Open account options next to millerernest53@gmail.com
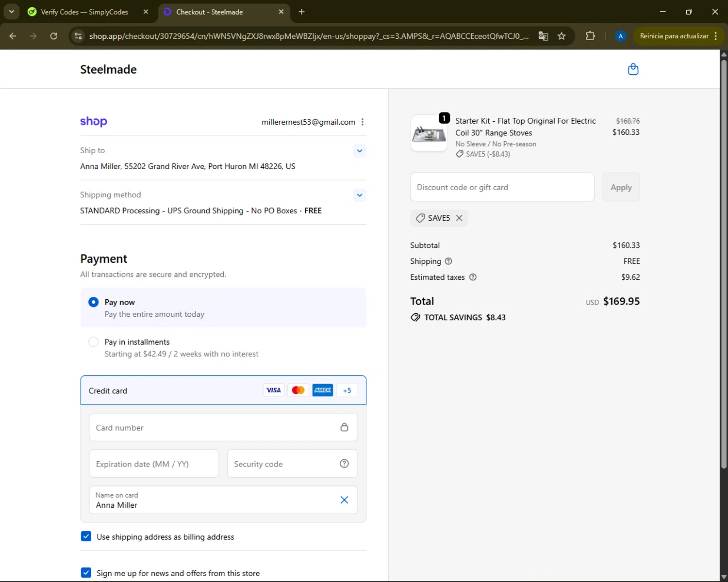The width and height of the screenshot is (728, 582). (x=363, y=122)
